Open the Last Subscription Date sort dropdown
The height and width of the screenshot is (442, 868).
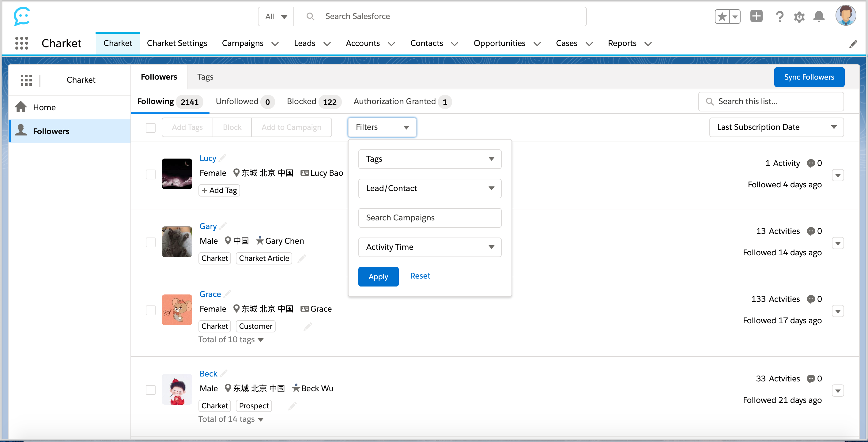776,127
